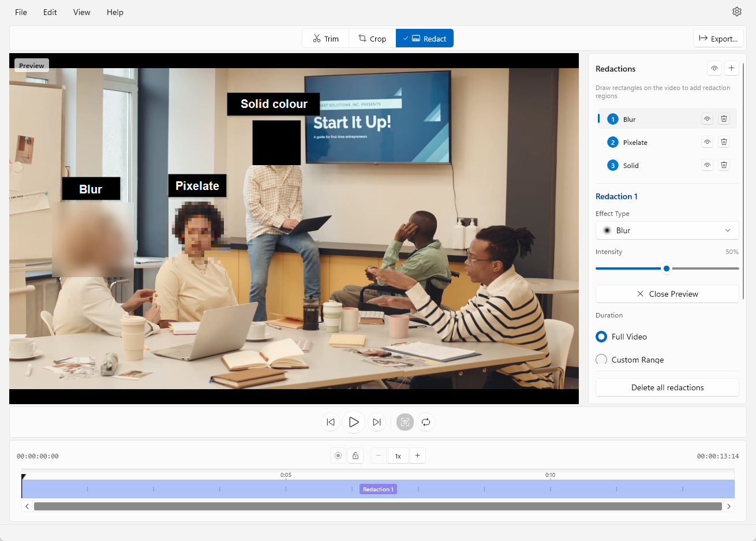Image resolution: width=756 pixels, height=541 pixels.
Task: Click the timeline lock icon
Action: [x=355, y=456]
